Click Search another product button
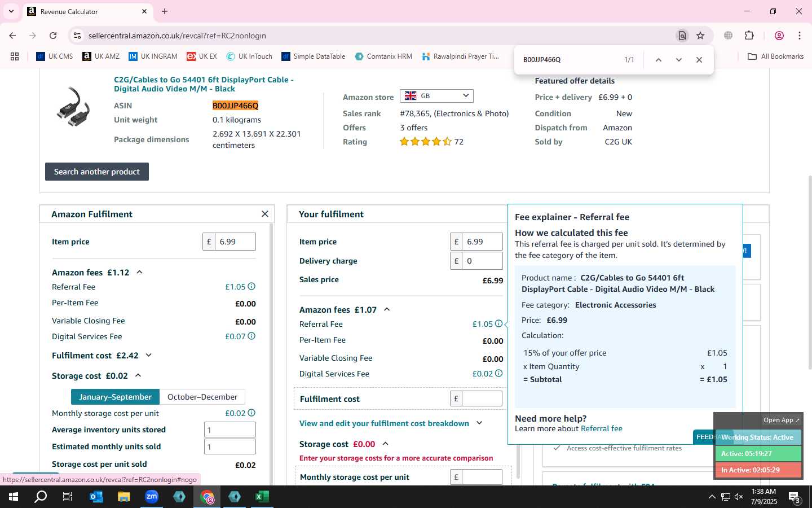 pos(97,172)
